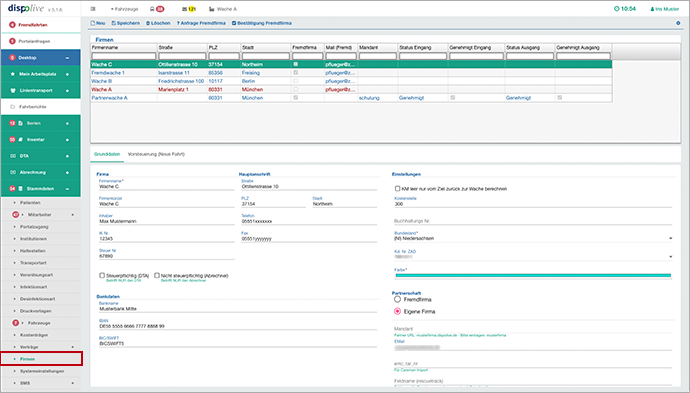This screenshot has width=690, height=393.
Task: Expand the Abrechnung sidebar section
Action: click(67, 172)
